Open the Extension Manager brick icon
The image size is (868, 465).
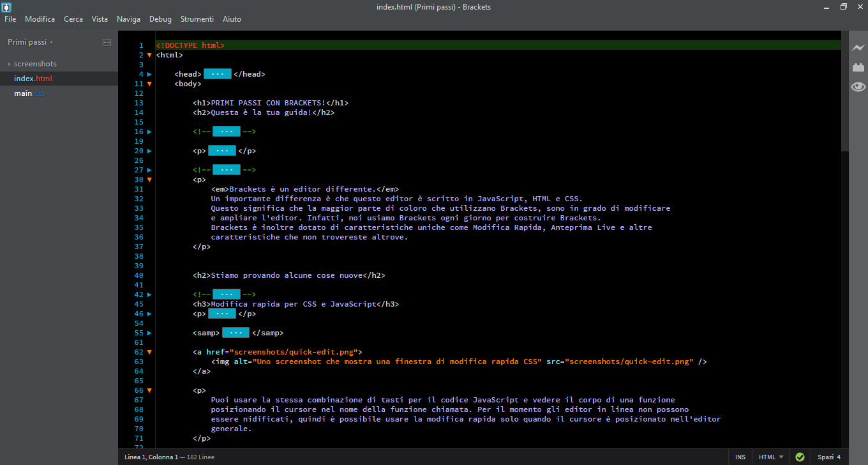[x=858, y=67]
